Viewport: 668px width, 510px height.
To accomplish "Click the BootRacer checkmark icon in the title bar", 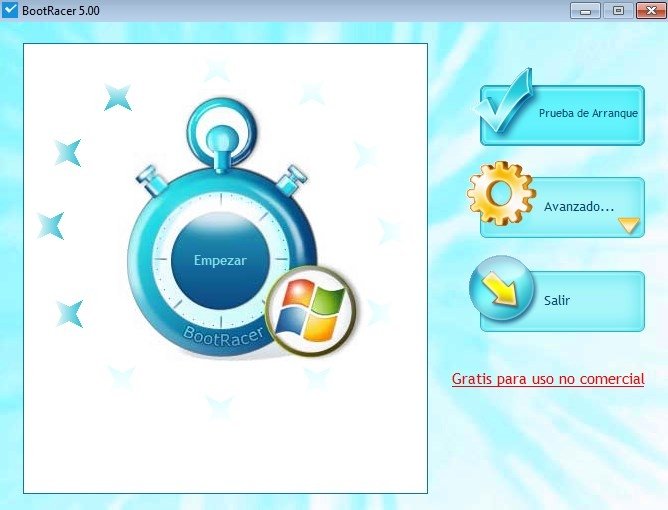I will pyautogui.click(x=10, y=10).
